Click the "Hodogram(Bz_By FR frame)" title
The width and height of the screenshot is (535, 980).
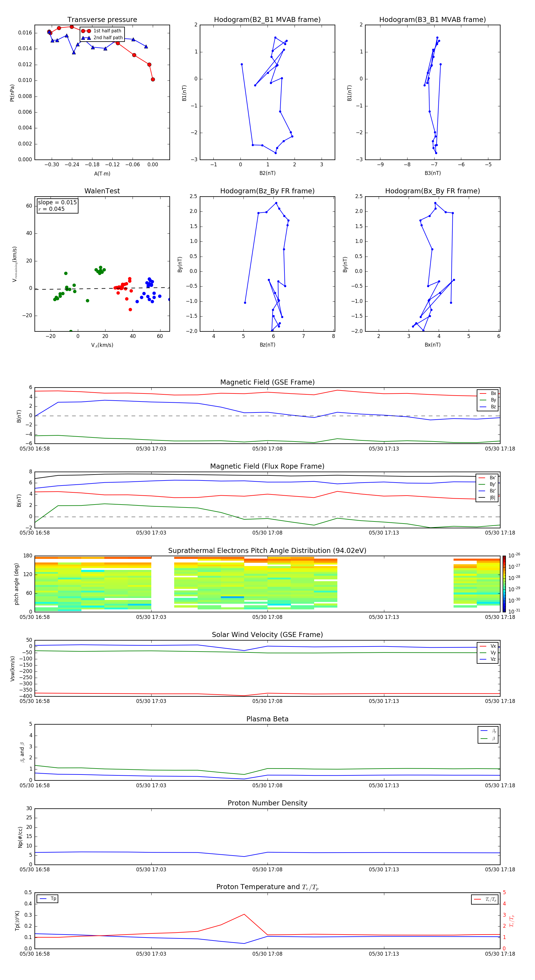click(267, 191)
